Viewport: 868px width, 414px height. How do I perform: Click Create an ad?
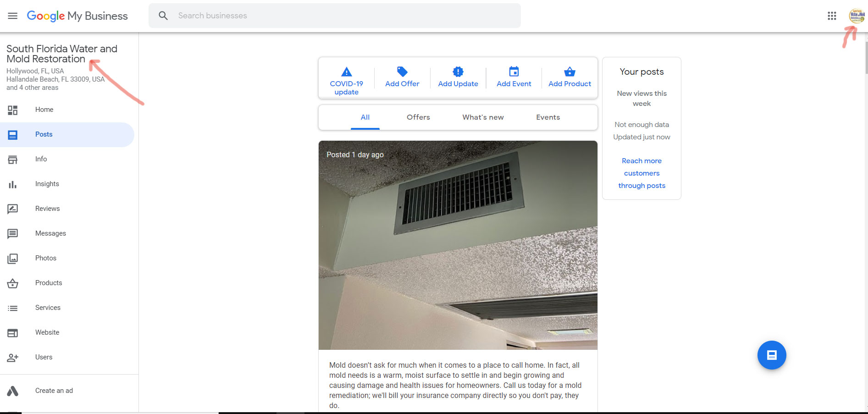pos(54,391)
